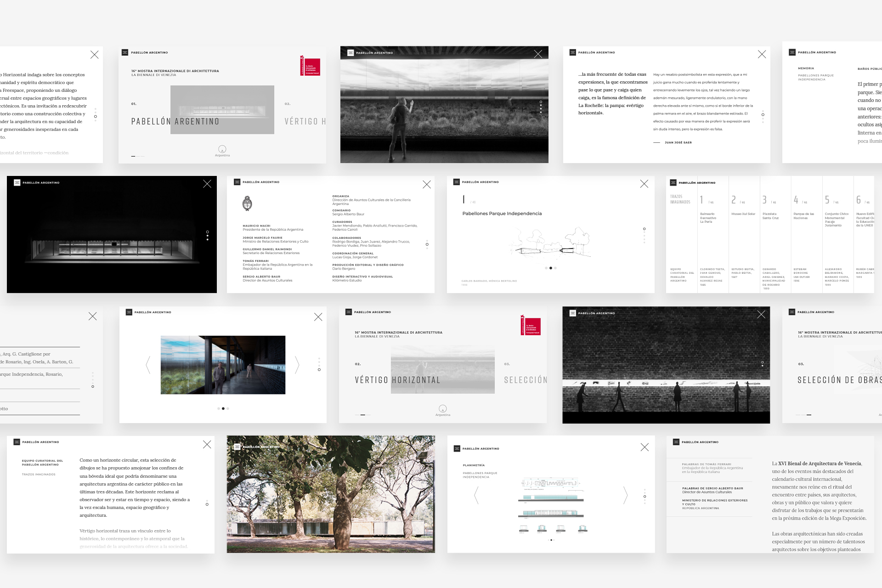Viewport: 882px width, 588px height.
Task: Select Memoria section label on the Memoria card
Action: [x=806, y=68]
